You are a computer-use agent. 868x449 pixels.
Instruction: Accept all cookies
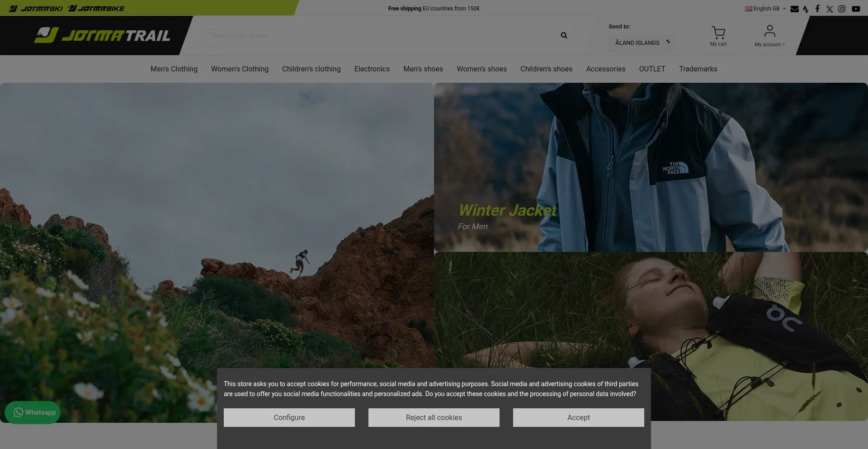pyautogui.click(x=578, y=417)
